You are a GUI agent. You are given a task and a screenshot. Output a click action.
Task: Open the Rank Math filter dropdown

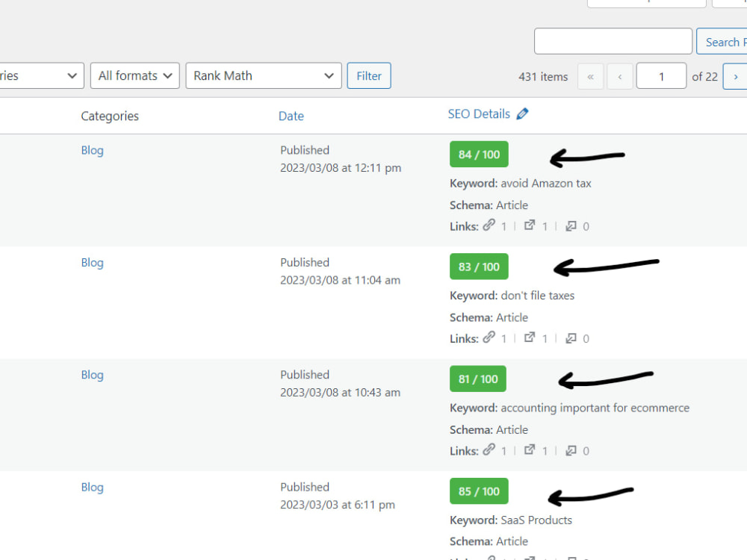264,75
